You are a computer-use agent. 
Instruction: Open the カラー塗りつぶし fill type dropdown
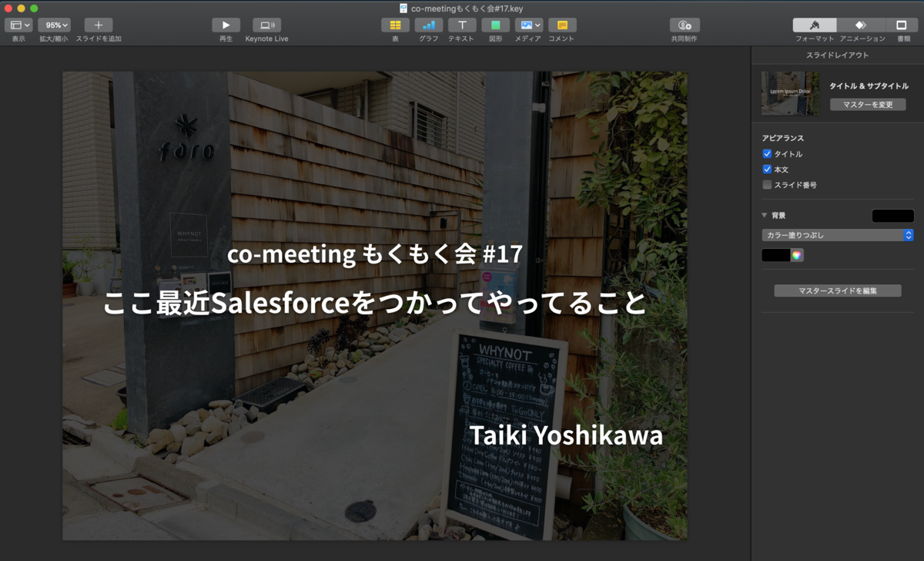tap(838, 235)
